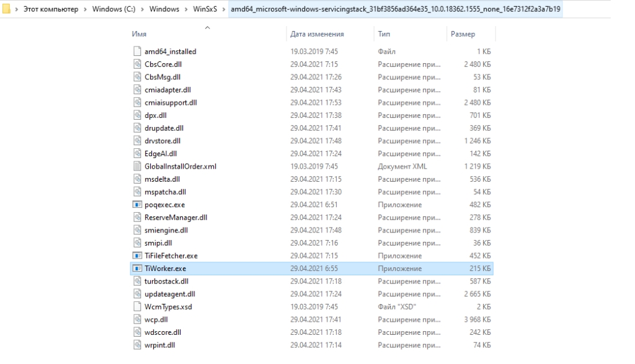Expand chevron after Windows breadcrumb

tap(186, 9)
